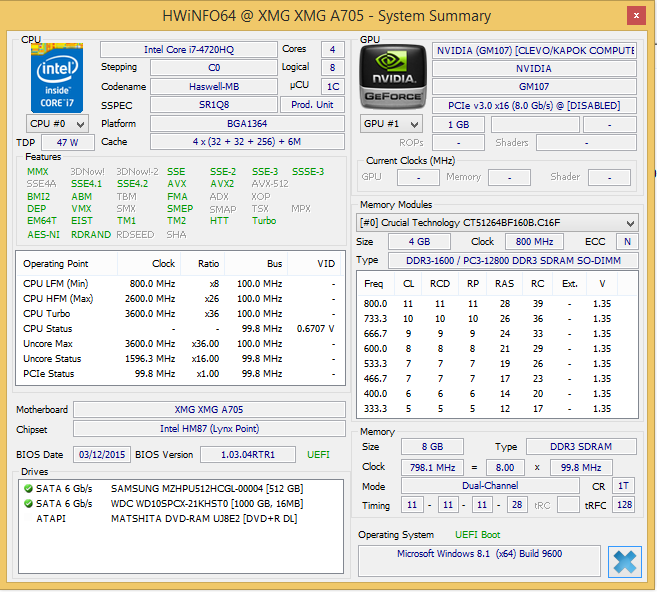Click the green UEFI Boot label
This screenshot has width=657, height=592.
478,535
